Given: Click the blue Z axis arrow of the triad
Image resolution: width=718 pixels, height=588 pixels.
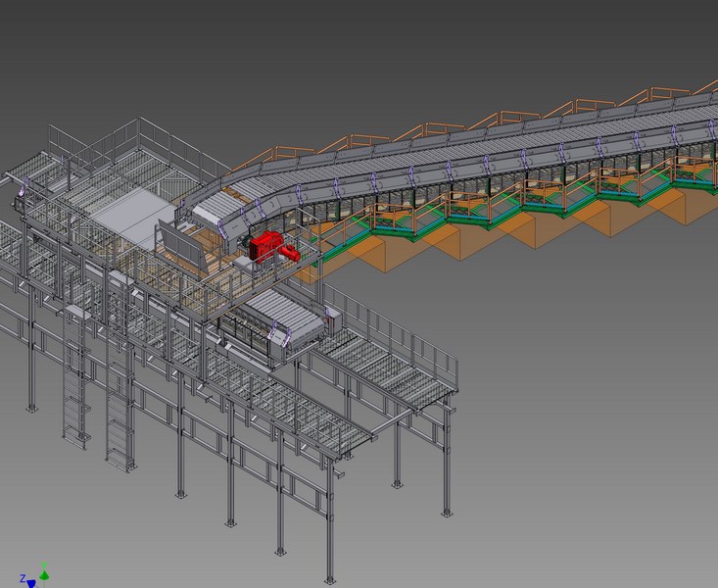Looking at the screenshot, I should pos(30,583).
